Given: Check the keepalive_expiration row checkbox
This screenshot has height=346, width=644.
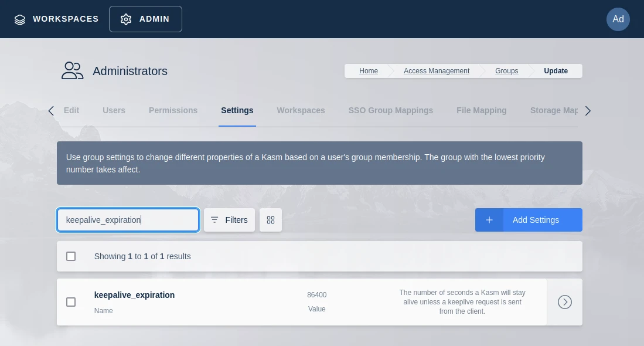Looking at the screenshot, I should [71, 302].
